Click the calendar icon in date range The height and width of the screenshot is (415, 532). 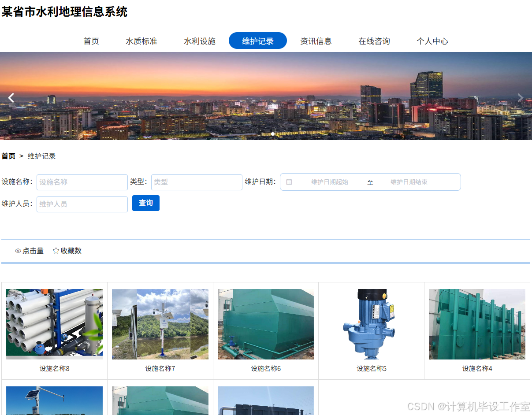[289, 182]
